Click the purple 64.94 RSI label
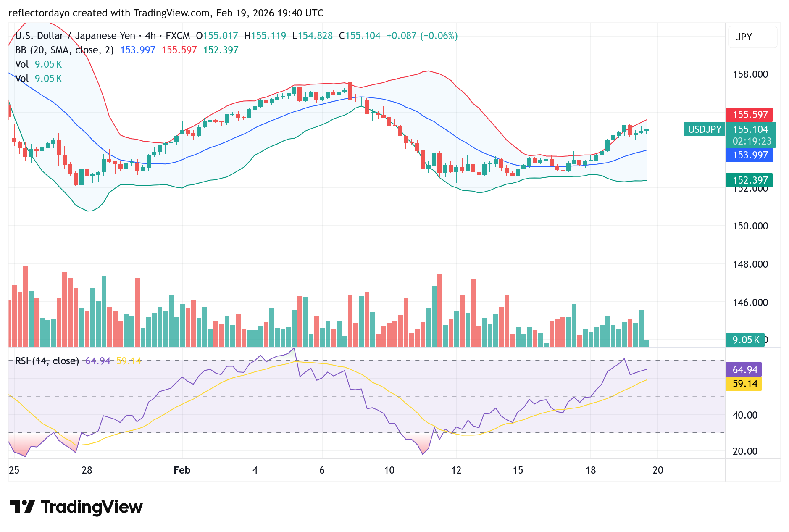 (x=745, y=370)
